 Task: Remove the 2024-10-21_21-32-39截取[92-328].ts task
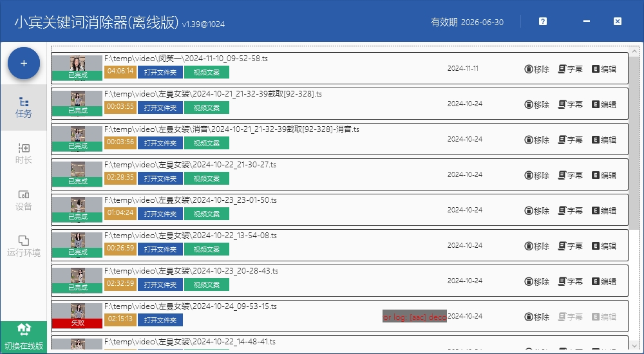537,104
